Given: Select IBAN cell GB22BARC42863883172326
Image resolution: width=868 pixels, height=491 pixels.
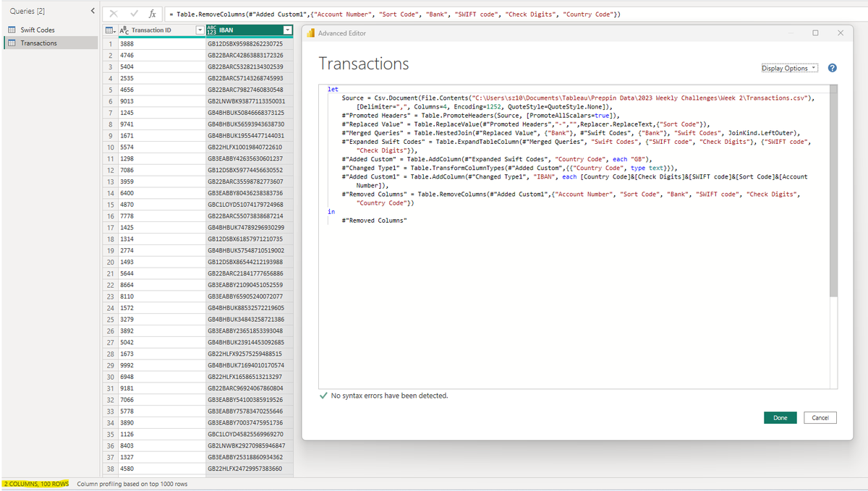Looking at the screenshot, I should pyautogui.click(x=249, y=55).
